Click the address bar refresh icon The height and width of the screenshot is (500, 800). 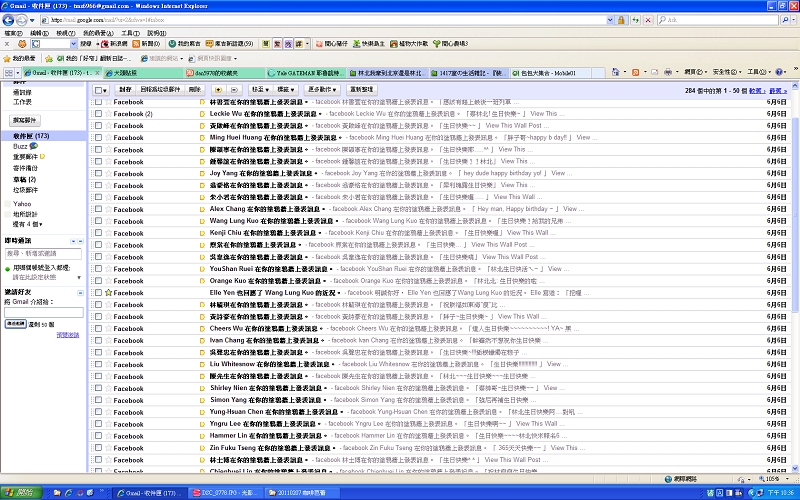[x=635, y=20]
